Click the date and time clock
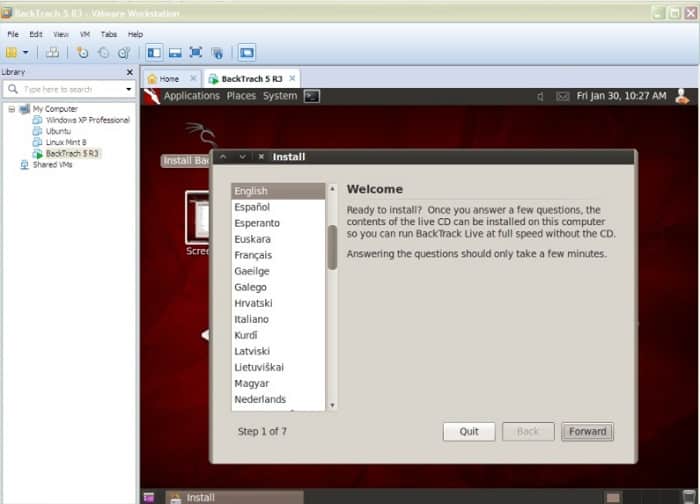 tap(621, 96)
